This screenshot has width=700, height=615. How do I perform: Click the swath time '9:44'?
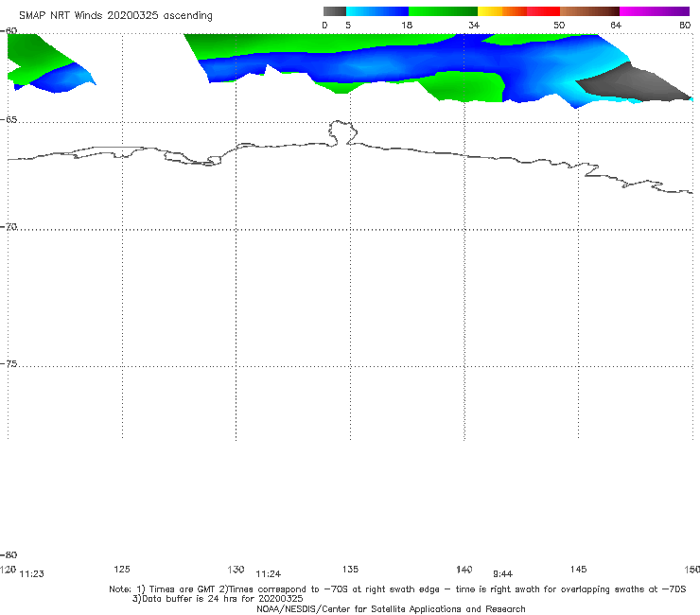(x=502, y=574)
